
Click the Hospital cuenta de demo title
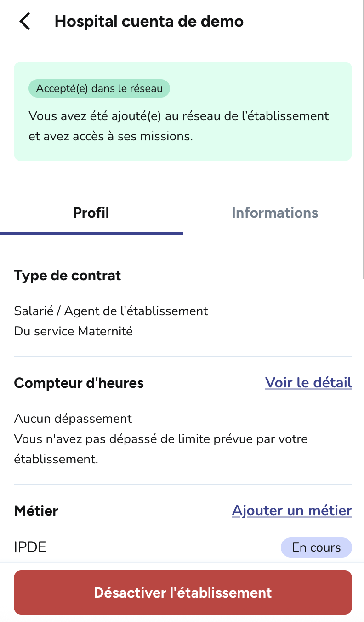pyautogui.click(x=149, y=21)
